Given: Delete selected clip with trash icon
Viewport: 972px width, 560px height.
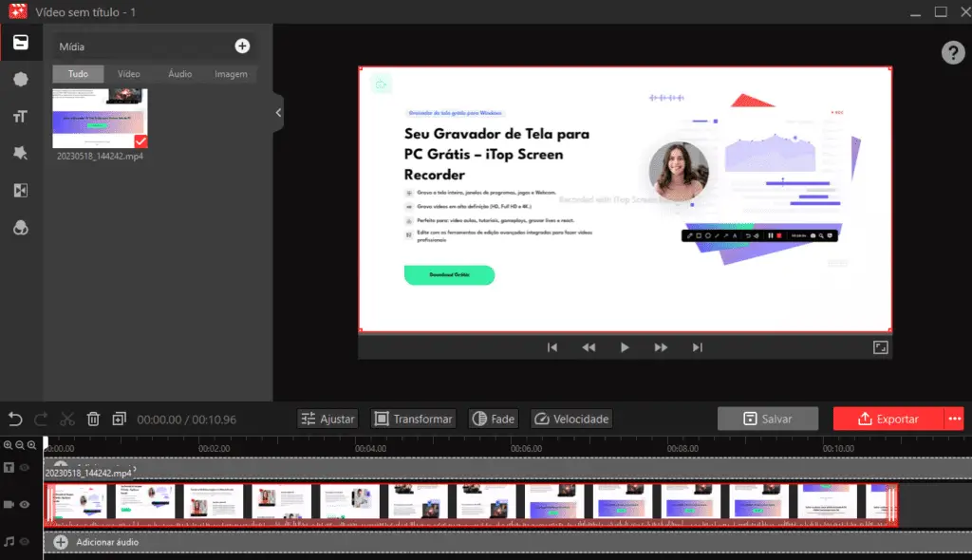Looking at the screenshot, I should (x=93, y=420).
